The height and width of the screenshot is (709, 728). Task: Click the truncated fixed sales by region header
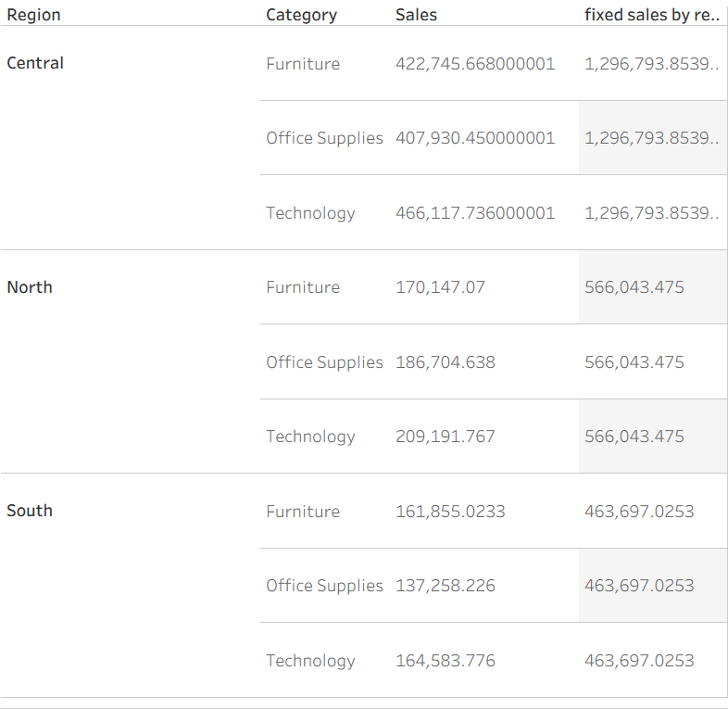click(x=652, y=15)
